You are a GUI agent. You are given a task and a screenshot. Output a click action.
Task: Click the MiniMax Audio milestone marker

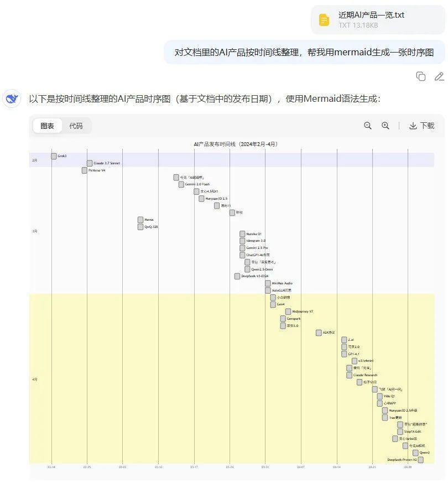(x=268, y=283)
